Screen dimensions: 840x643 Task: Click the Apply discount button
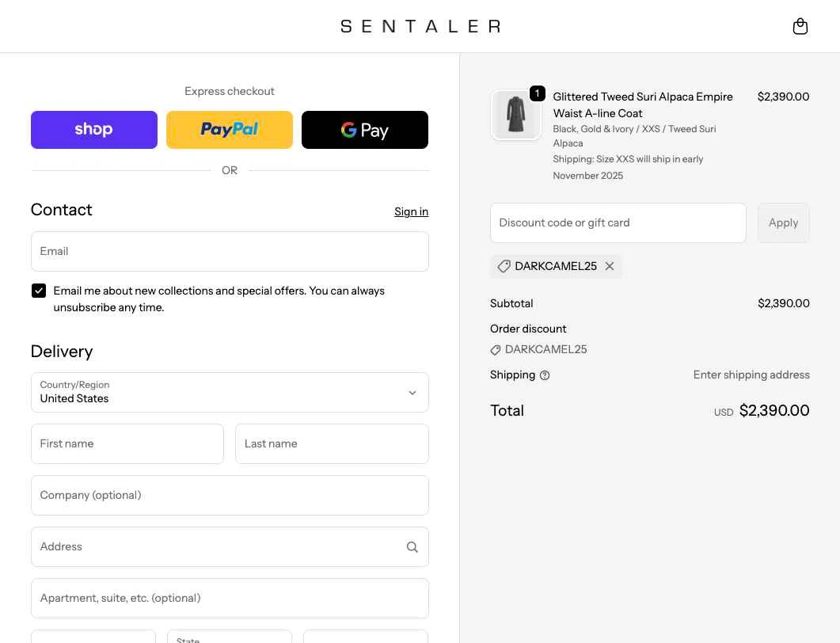[783, 223]
